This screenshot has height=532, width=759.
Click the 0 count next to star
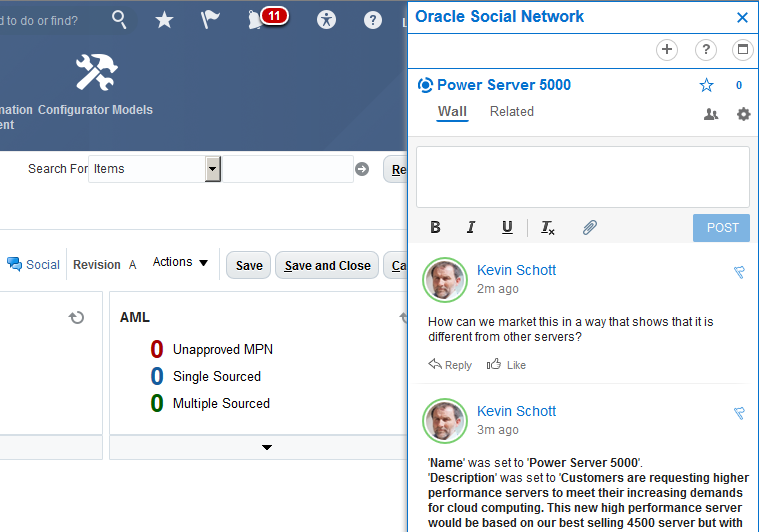tap(739, 85)
